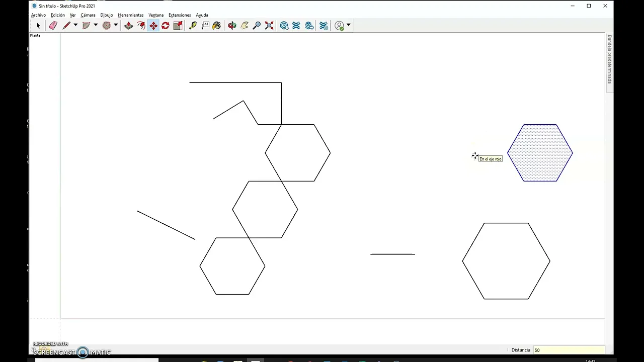Open Extension Manager

click(324, 26)
